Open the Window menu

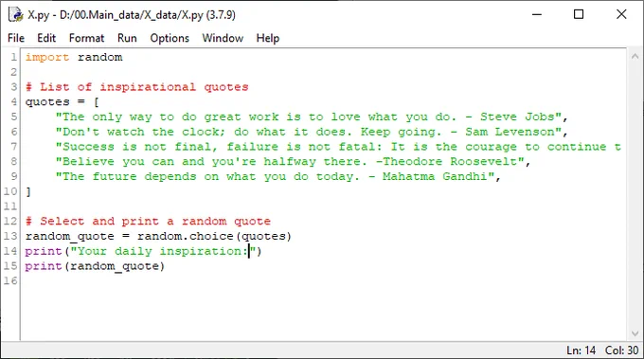click(223, 38)
